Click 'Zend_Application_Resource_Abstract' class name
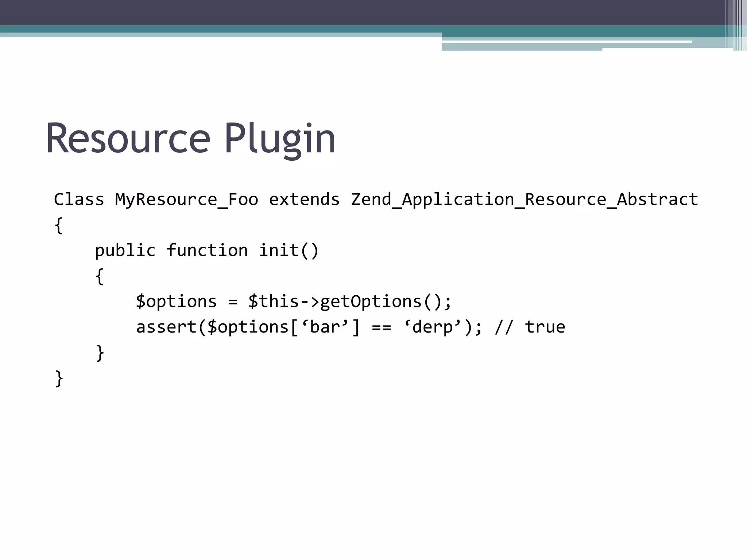This screenshot has height=560, width=747. [x=524, y=199]
